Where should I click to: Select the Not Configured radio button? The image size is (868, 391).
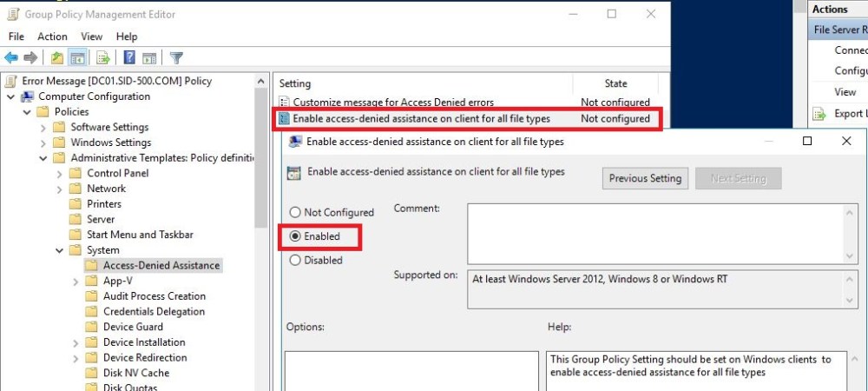point(295,212)
